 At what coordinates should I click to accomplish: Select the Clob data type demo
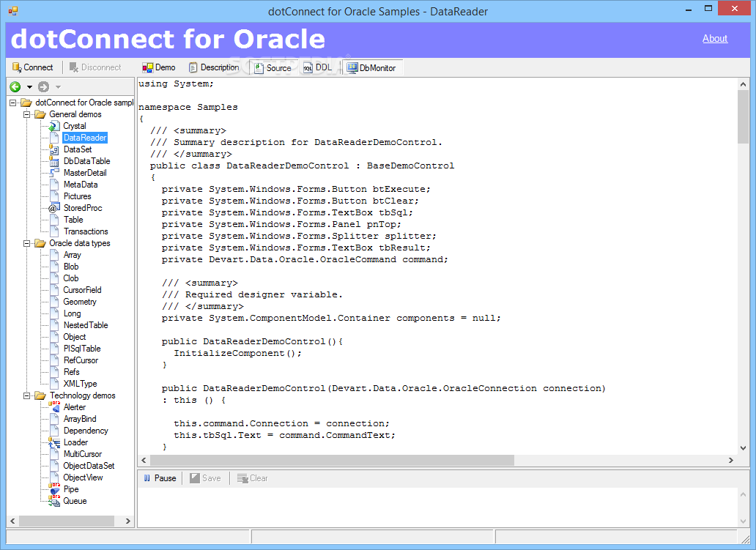click(x=71, y=278)
